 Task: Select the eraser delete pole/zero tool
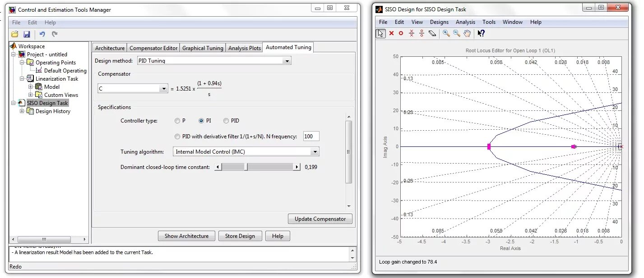[432, 33]
